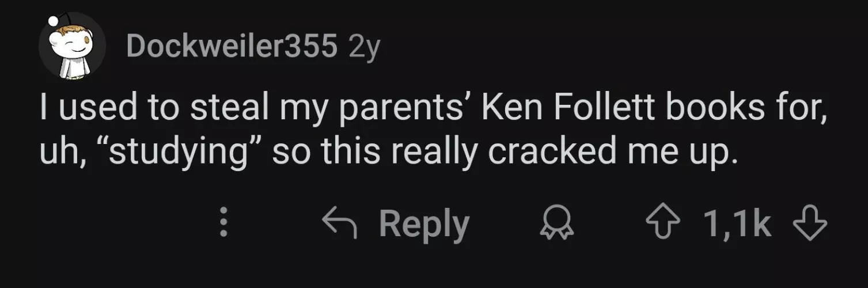Screen dimensions: 868x288
Task: Tap the second line of comment text
Action: 388,151
